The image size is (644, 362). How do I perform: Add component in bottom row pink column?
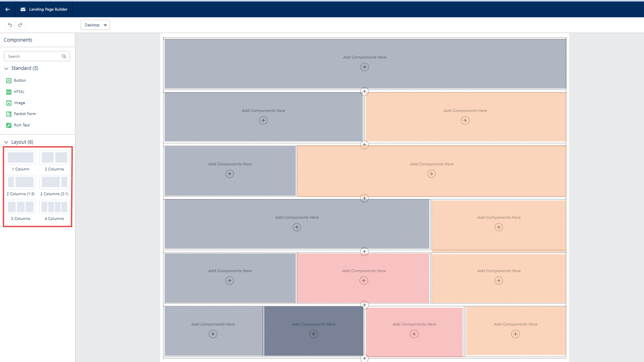pyautogui.click(x=414, y=334)
